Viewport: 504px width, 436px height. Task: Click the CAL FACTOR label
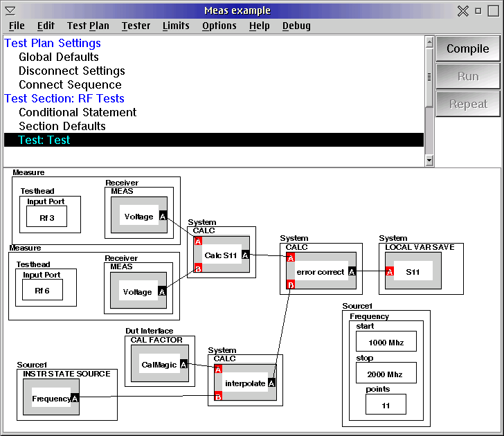coord(156,340)
